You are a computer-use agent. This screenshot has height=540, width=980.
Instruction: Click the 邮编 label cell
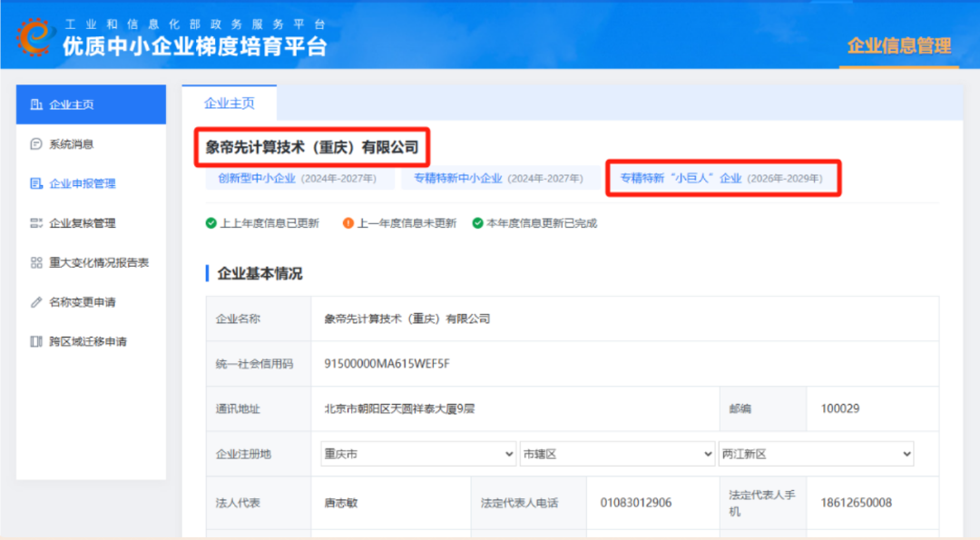coord(764,408)
